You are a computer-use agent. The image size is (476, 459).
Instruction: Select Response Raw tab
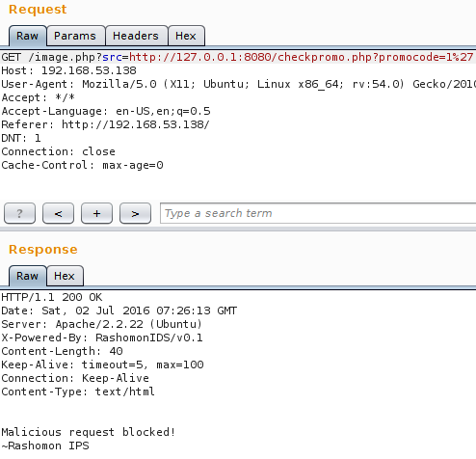point(28,276)
